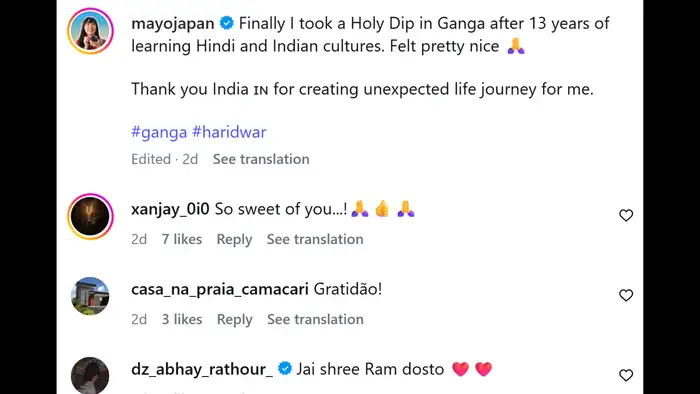
Task: Open the #haridwar hashtag
Action: click(229, 132)
